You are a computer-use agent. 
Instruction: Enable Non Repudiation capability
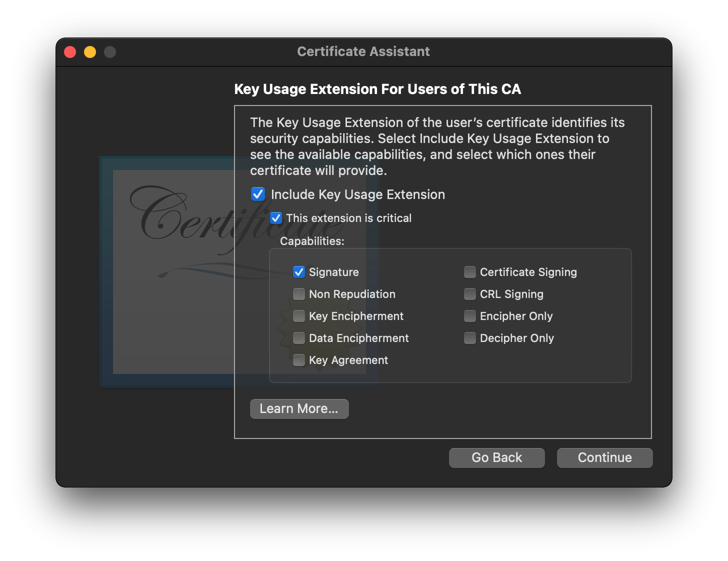(299, 294)
